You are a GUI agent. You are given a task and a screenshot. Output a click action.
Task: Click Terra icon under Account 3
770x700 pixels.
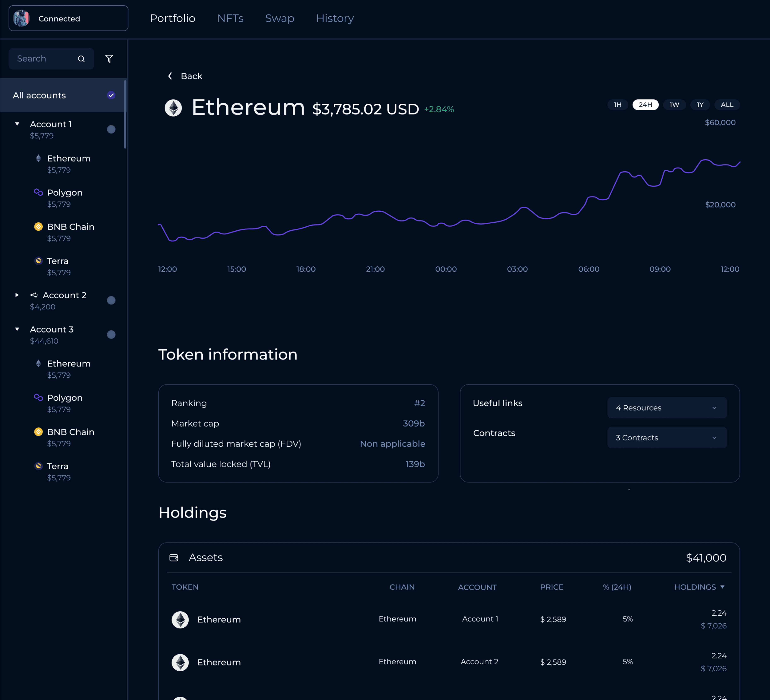pos(38,466)
